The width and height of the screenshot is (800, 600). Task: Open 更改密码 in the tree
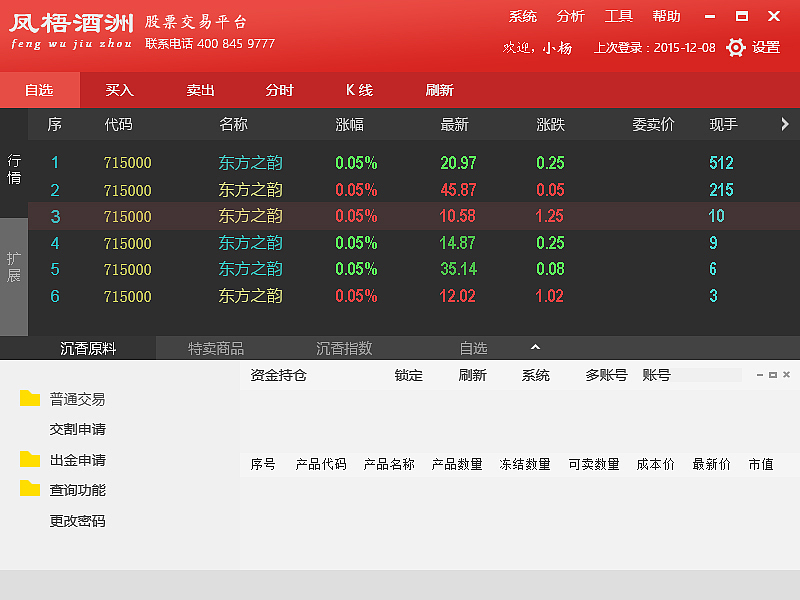point(78,521)
